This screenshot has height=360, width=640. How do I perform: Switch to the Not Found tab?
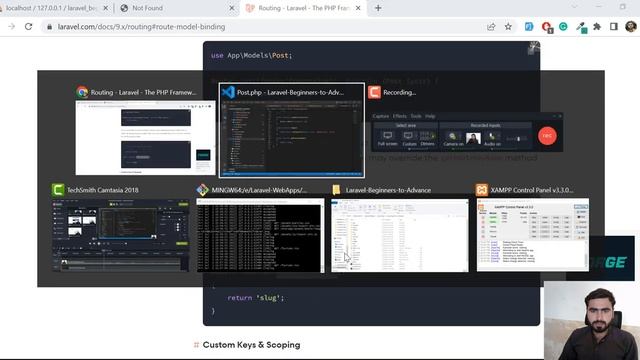point(147,8)
